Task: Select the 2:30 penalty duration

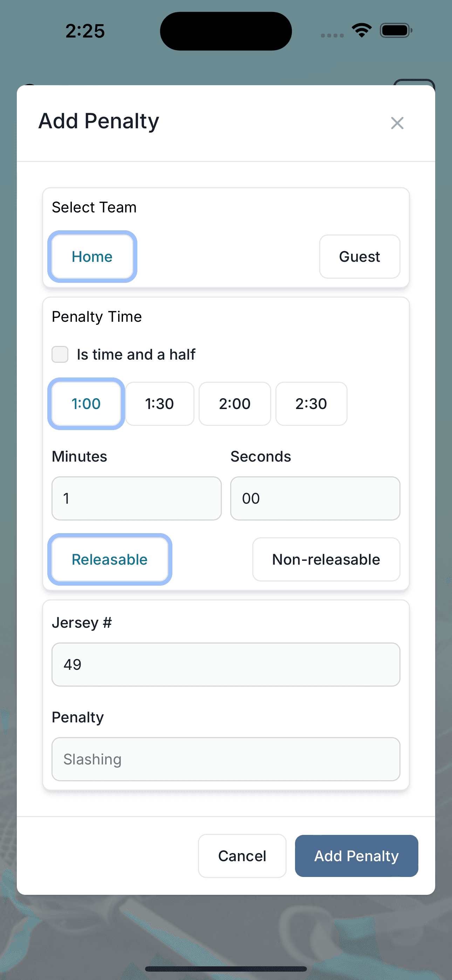Action: coord(311,404)
